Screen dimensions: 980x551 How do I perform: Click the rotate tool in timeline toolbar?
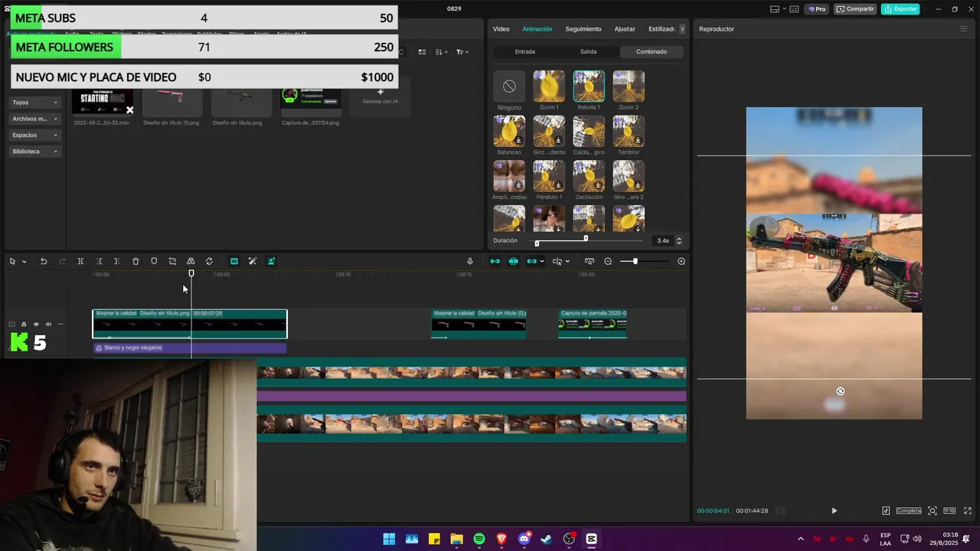point(209,262)
